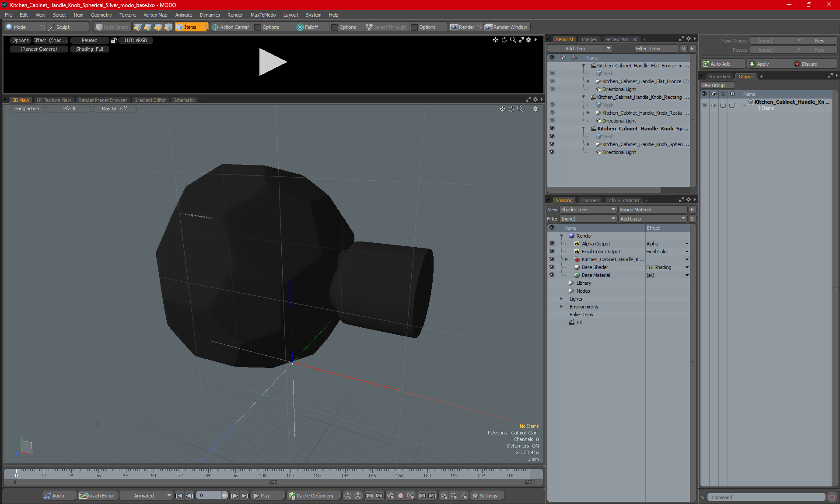
Task: Toggle visibility of Base Shader
Action: pyautogui.click(x=552, y=267)
